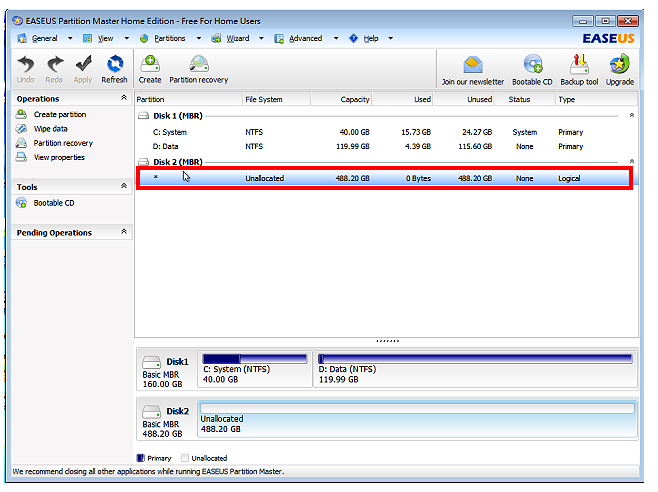Click the Help menu diamond icon
Screen dimensions: 658x492
coord(354,38)
